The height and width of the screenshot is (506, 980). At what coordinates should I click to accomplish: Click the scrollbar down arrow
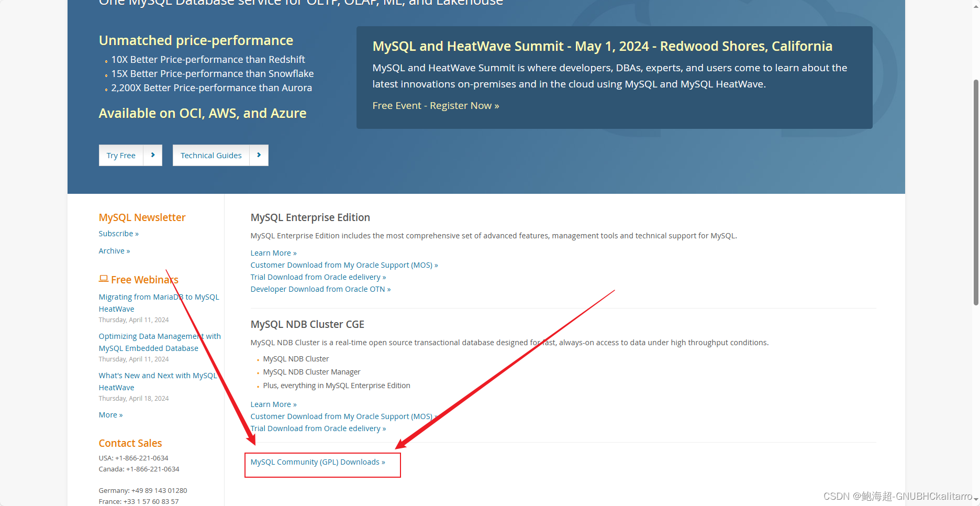(976, 500)
